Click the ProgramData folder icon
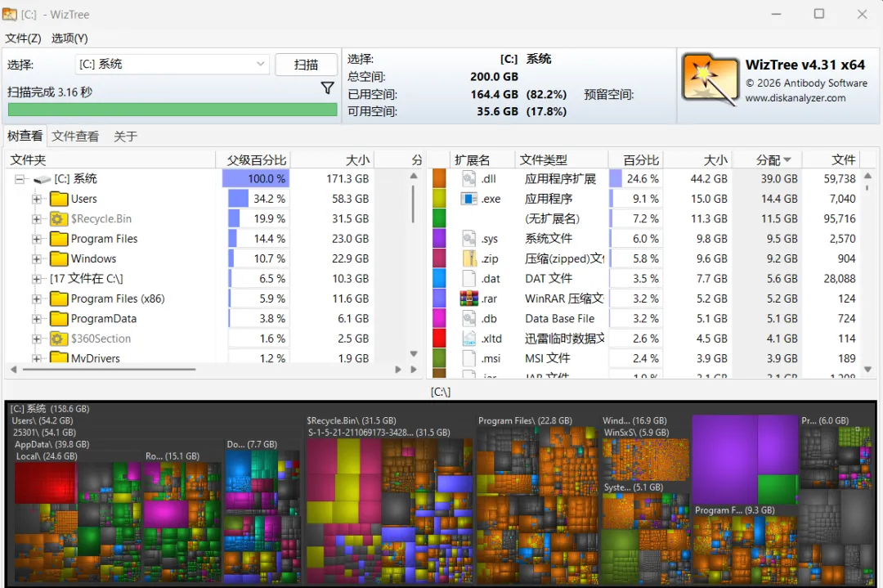The image size is (883, 588). [x=59, y=319]
